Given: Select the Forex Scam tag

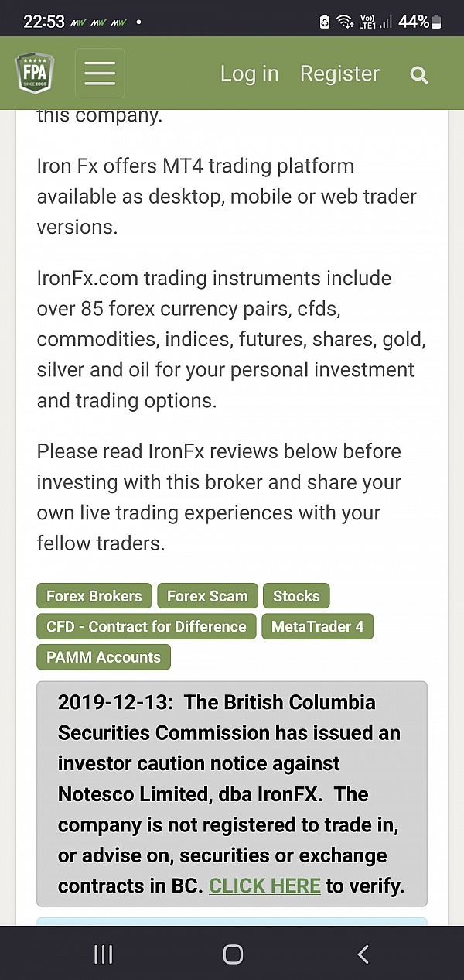Looking at the screenshot, I should click(207, 596).
